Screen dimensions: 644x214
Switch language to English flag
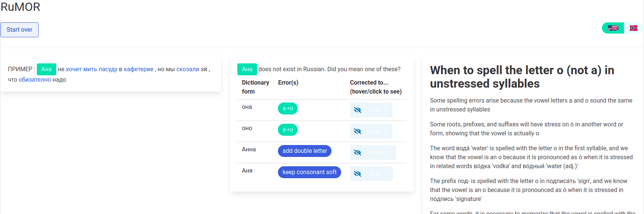(x=613, y=28)
